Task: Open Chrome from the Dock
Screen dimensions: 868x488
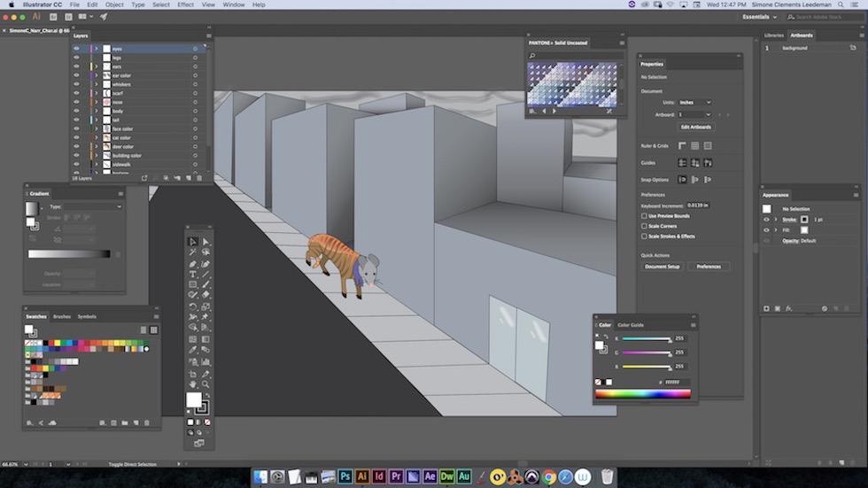Action: coord(548,476)
